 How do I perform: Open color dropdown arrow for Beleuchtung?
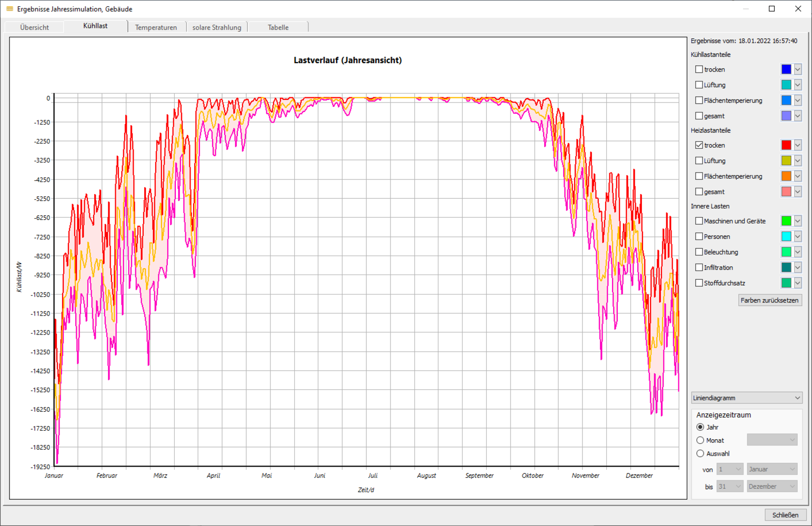pyautogui.click(x=798, y=252)
